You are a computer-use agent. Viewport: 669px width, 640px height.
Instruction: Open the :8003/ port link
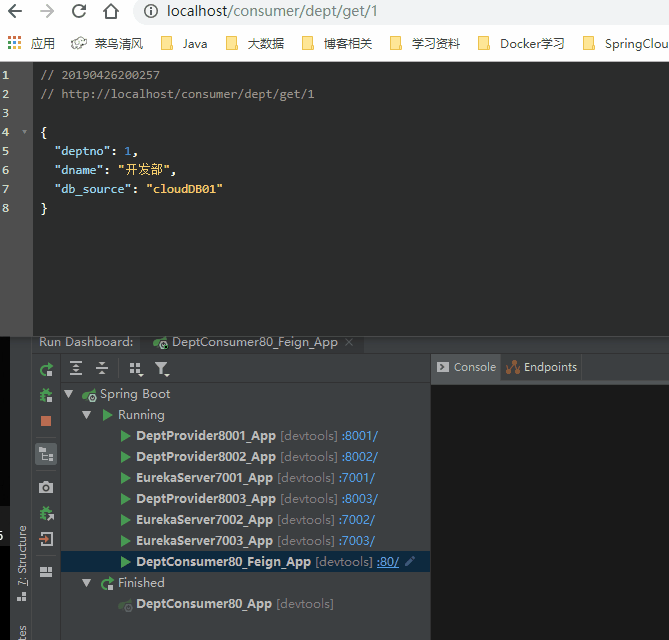[x=360, y=499]
